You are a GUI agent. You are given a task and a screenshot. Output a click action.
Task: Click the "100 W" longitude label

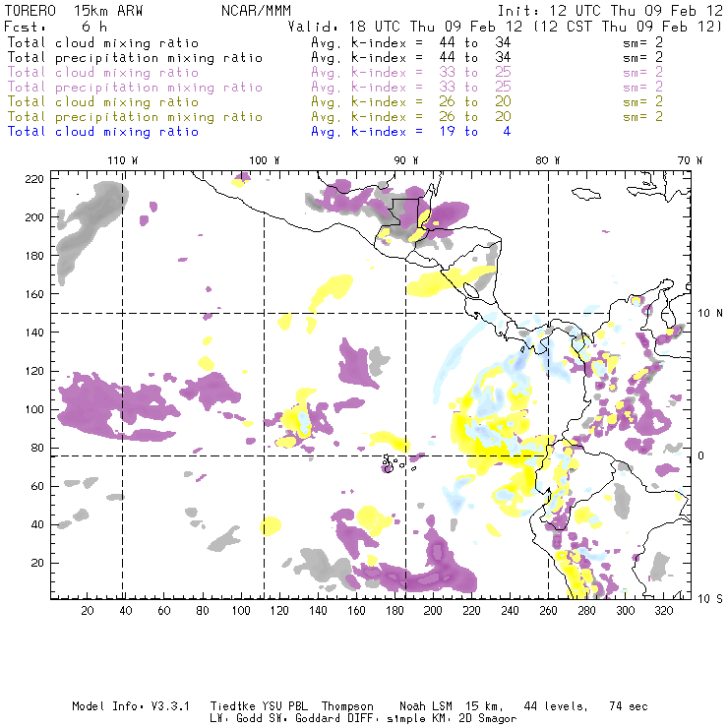265,160
